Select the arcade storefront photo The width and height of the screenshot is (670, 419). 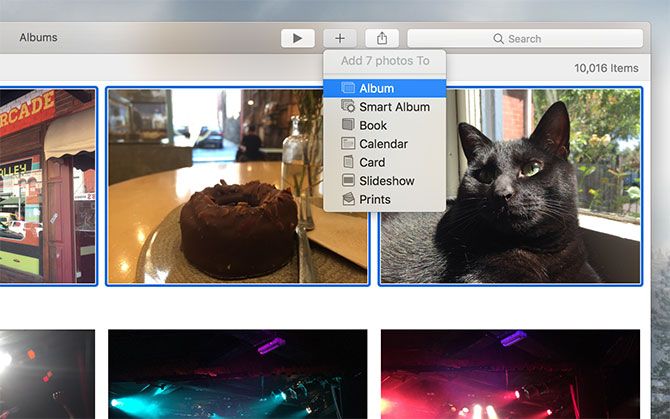pyautogui.click(x=47, y=186)
